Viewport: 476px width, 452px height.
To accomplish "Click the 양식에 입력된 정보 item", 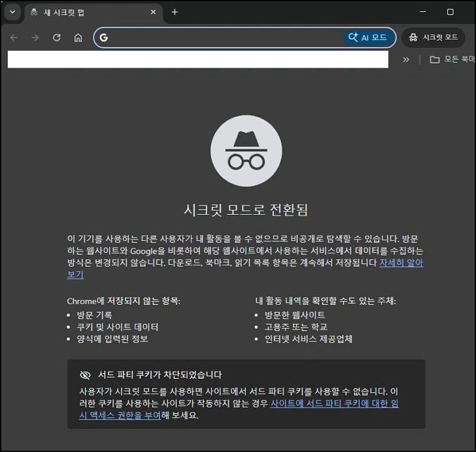I will (x=113, y=339).
